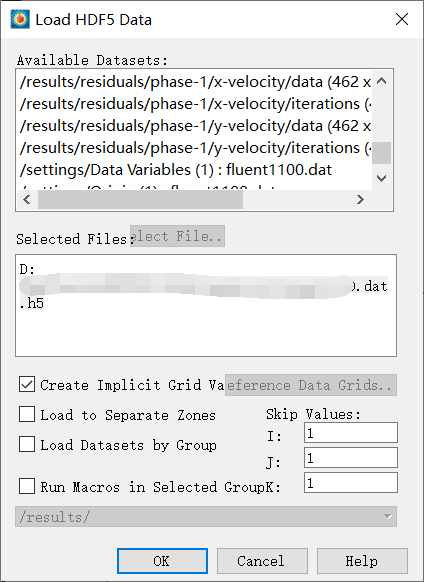Image resolution: width=424 pixels, height=582 pixels.
Task: Confirm loading with the OK button
Action: point(162,561)
